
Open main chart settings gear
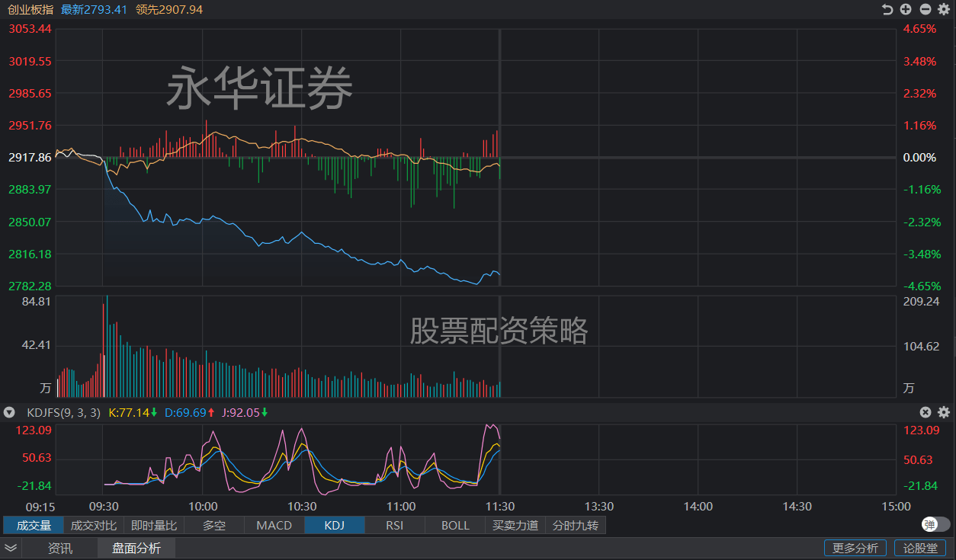click(944, 9)
